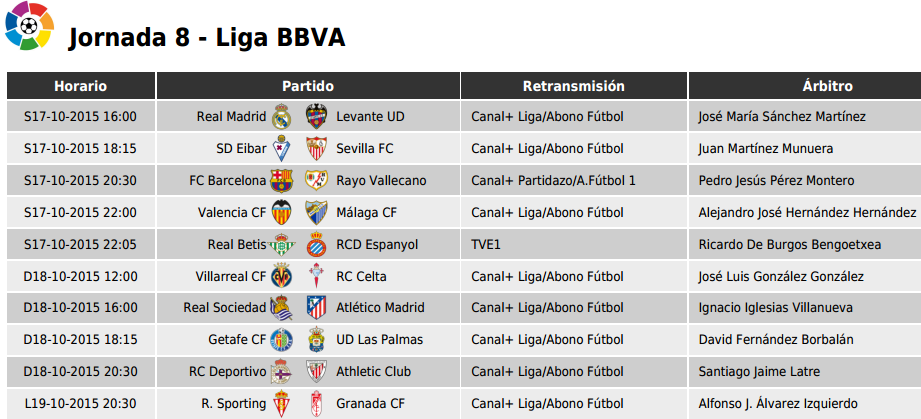Click the Rayo Vallecano crest
The width and height of the screenshot is (921, 419).
(x=317, y=180)
